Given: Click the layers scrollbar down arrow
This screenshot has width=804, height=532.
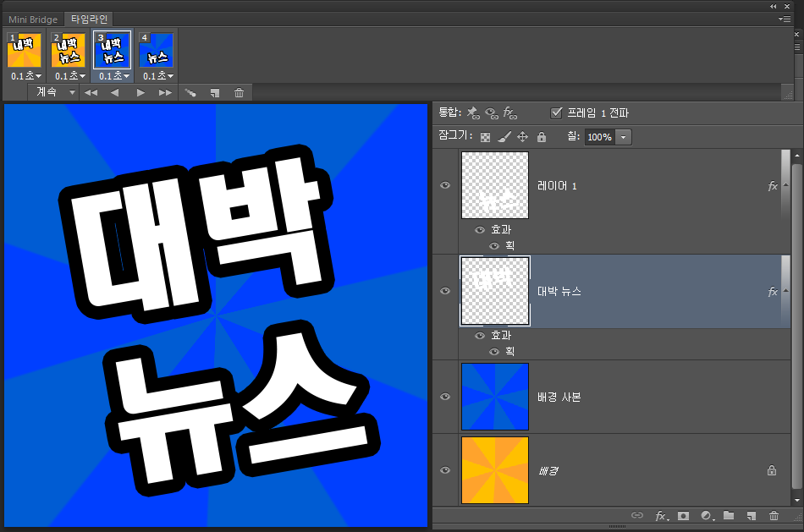Looking at the screenshot, I should coord(796,500).
